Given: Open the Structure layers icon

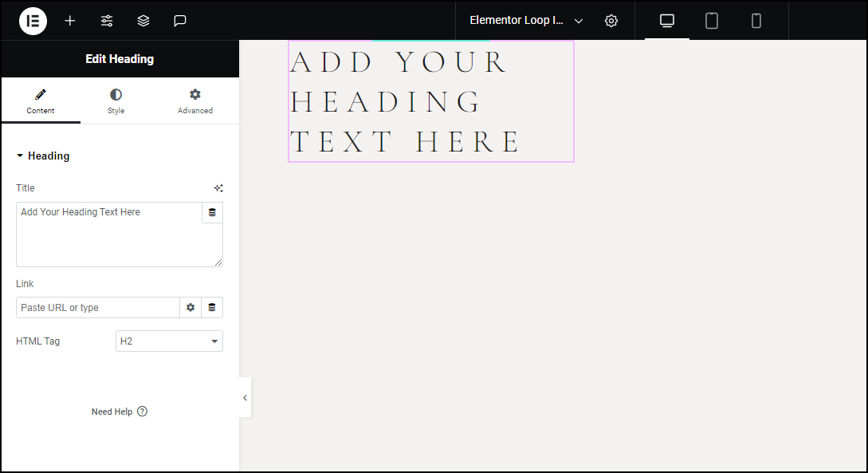Looking at the screenshot, I should click(143, 21).
